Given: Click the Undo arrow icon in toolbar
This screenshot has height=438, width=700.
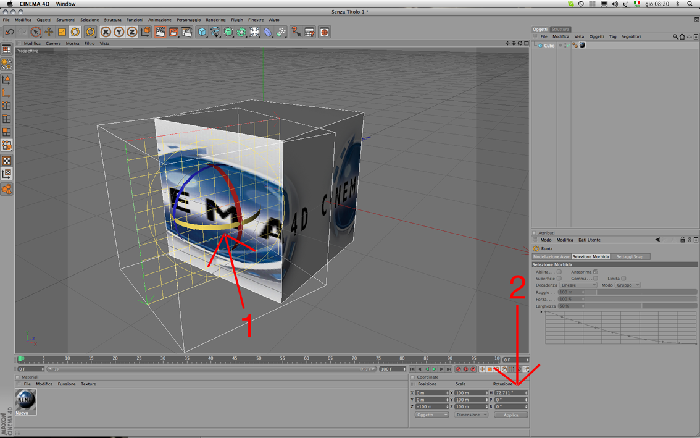Looking at the screenshot, I should click(x=9, y=32).
